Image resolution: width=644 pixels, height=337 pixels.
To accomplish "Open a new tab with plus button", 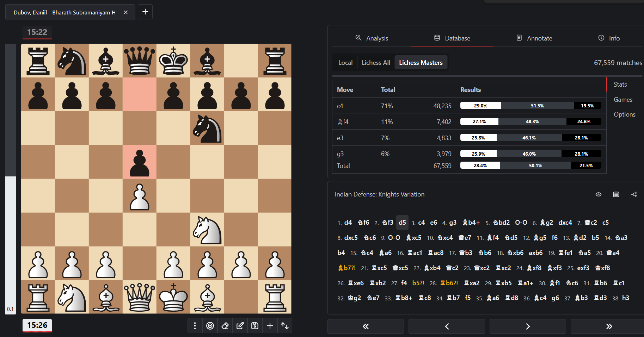I will (145, 12).
